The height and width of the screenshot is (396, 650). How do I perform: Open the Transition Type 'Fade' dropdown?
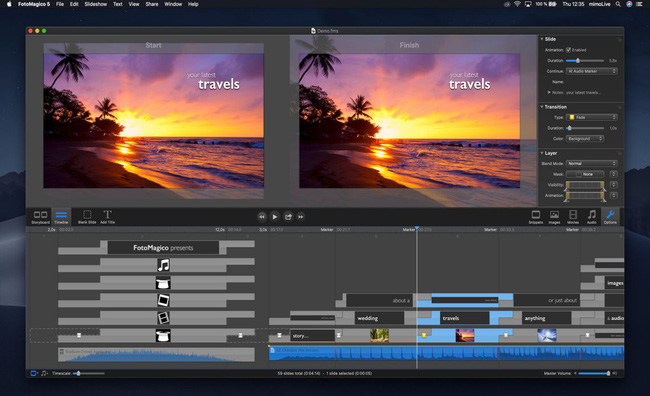(592, 117)
